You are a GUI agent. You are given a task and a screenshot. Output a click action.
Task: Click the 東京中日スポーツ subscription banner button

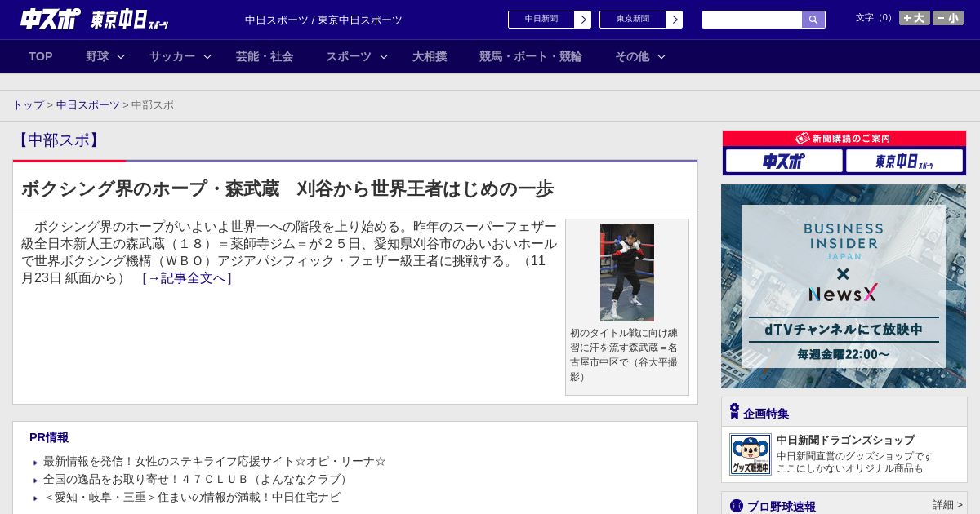904,161
